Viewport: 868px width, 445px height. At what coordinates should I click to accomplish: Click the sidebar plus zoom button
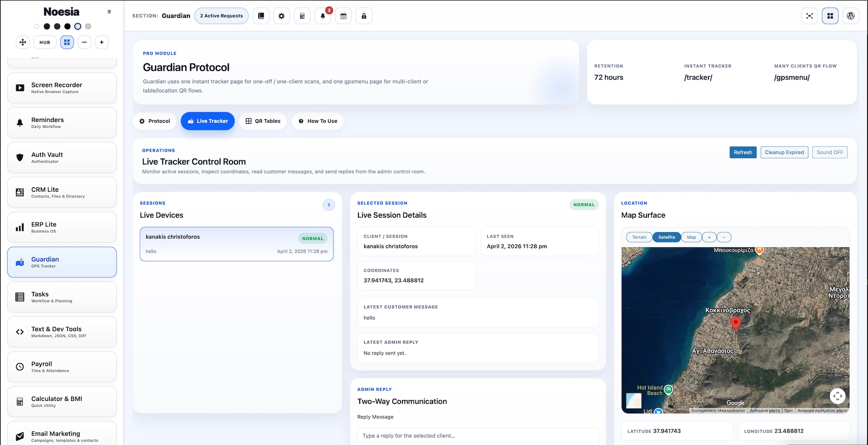click(x=102, y=42)
